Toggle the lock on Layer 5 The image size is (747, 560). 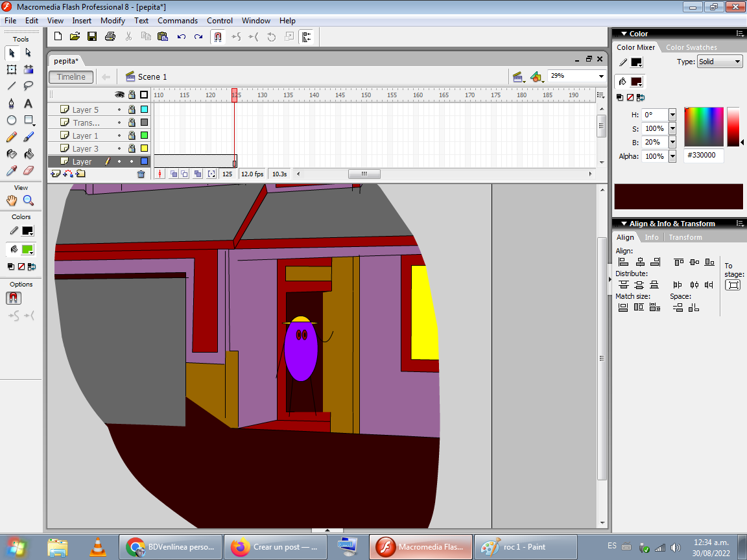pyautogui.click(x=132, y=110)
